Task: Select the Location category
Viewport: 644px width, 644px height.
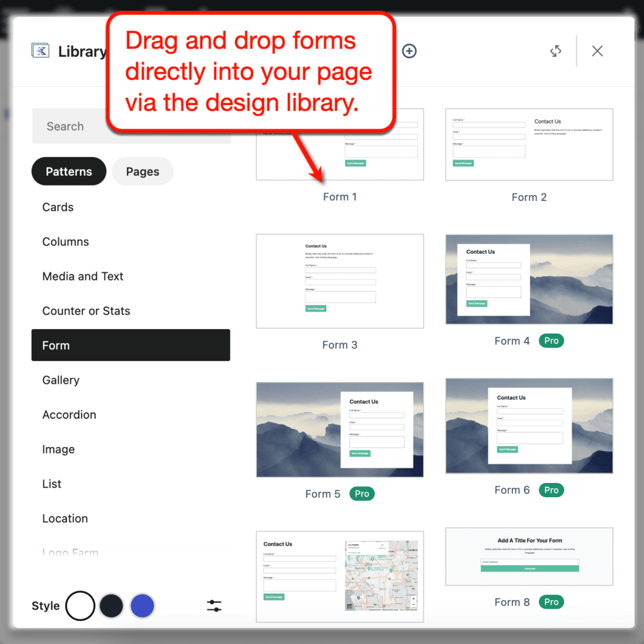Action: click(64, 518)
